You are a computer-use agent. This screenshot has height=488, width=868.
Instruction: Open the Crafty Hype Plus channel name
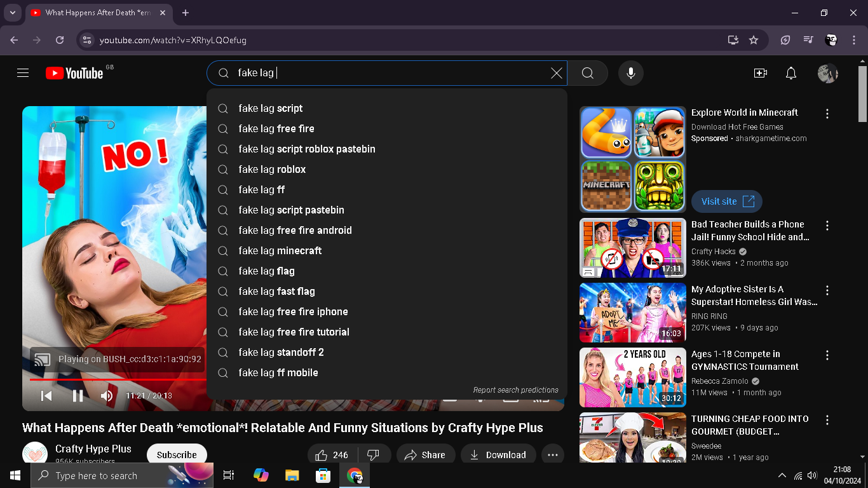pyautogui.click(x=93, y=449)
